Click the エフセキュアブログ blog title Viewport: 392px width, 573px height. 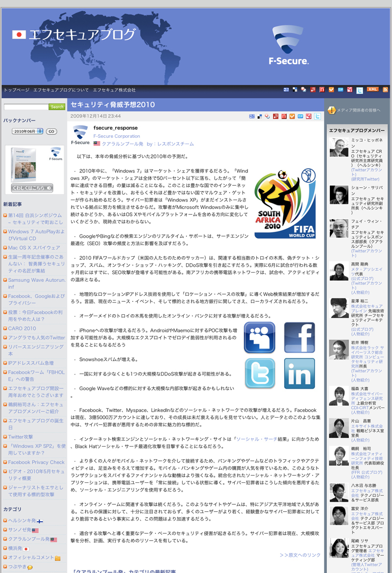(82, 35)
